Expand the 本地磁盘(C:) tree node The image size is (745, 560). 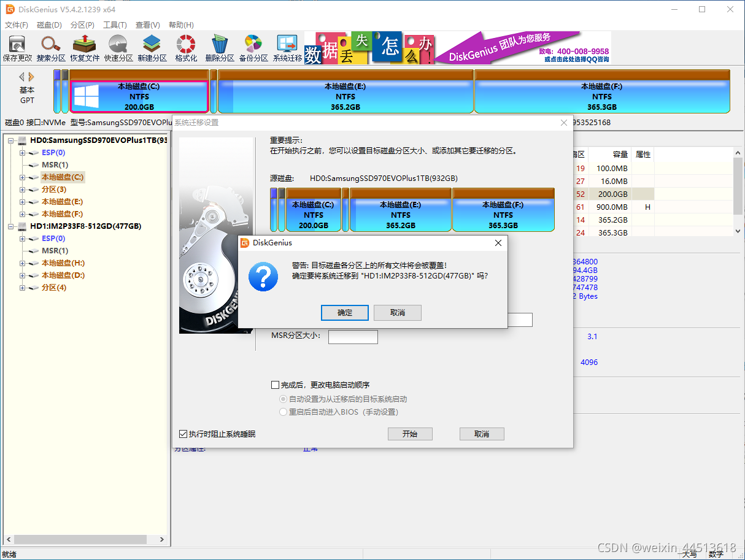point(23,177)
